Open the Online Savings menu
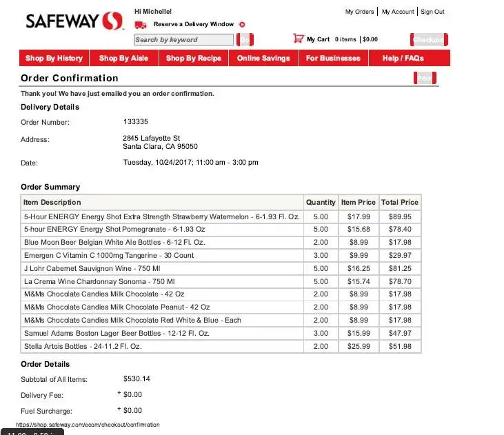This screenshot has height=435, width=504. pos(263,58)
